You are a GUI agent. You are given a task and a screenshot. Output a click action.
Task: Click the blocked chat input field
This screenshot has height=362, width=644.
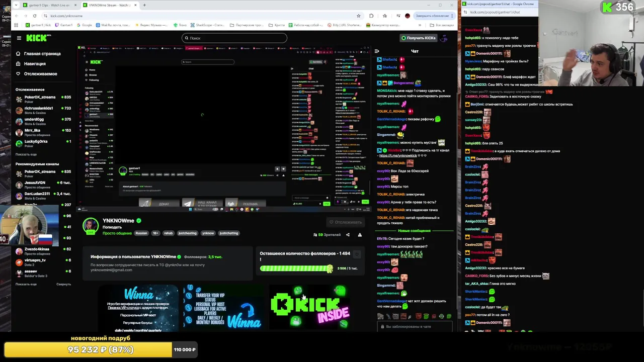pyautogui.click(x=414, y=327)
